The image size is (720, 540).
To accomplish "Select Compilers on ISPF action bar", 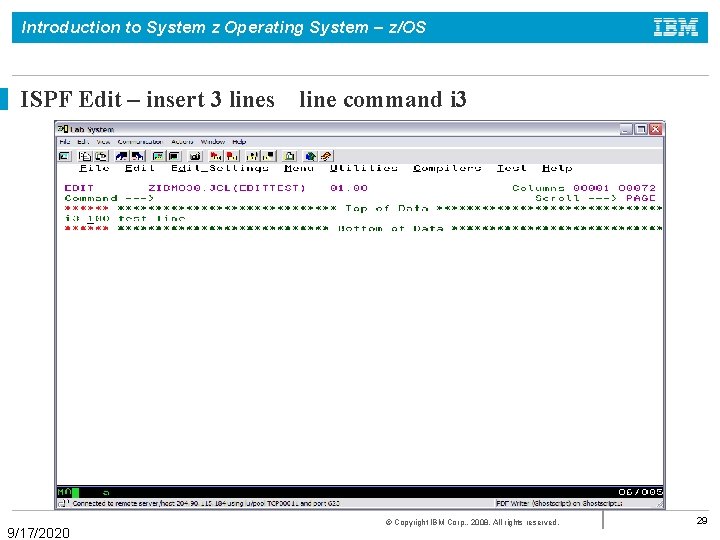I will 447,168.
